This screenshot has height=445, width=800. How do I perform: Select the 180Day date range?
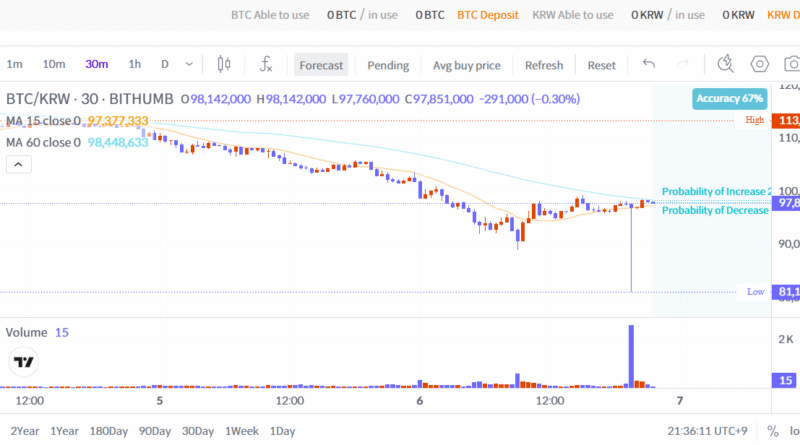click(109, 431)
